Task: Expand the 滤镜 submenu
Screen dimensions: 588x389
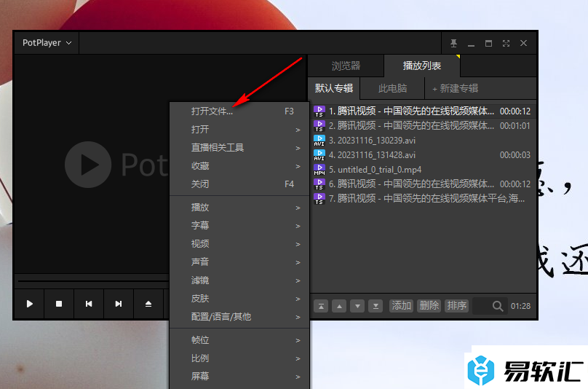Action: click(240, 280)
